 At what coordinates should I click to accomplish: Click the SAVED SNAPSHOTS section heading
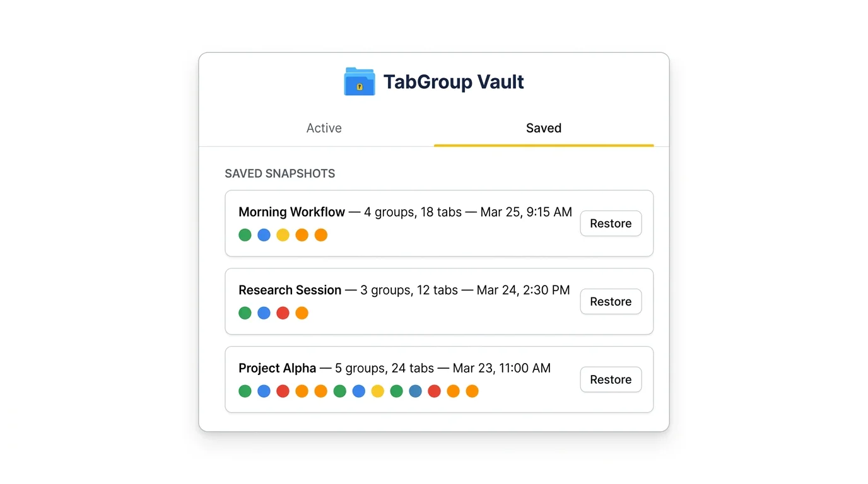pyautogui.click(x=279, y=173)
